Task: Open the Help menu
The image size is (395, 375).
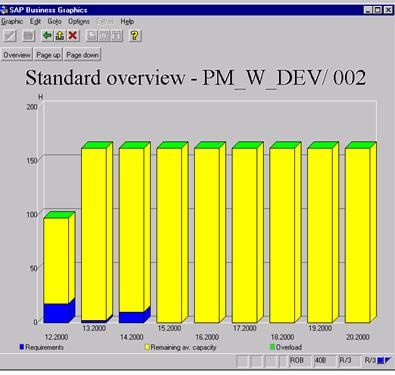Action: tap(127, 22)
